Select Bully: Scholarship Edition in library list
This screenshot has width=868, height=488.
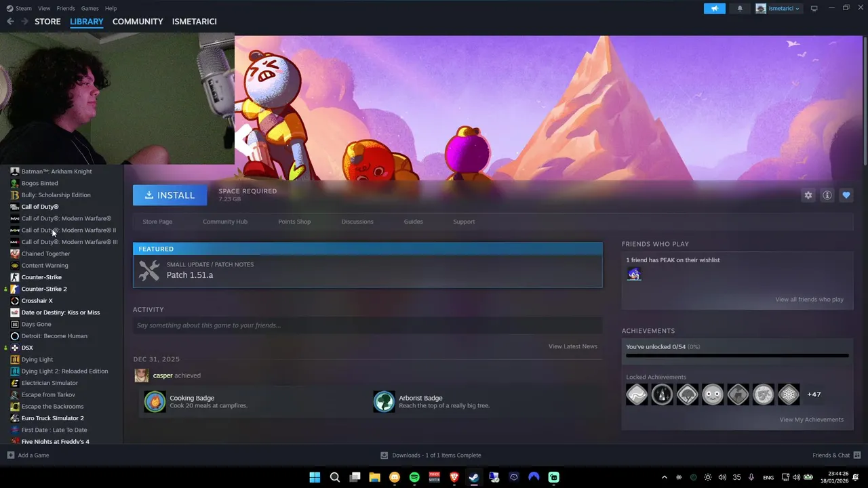coord(56,195)
